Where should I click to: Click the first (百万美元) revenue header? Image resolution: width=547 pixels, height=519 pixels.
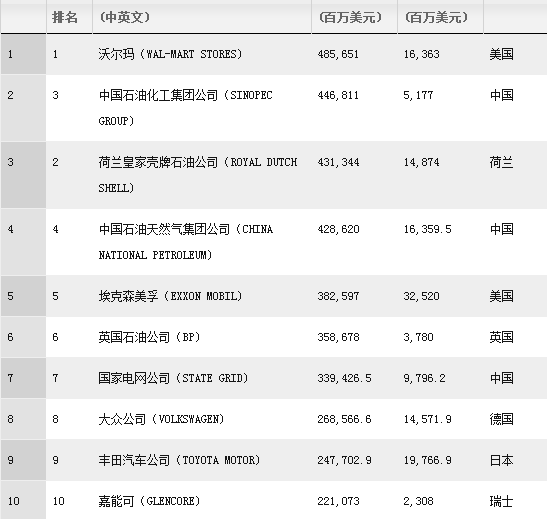pos(351,17)
